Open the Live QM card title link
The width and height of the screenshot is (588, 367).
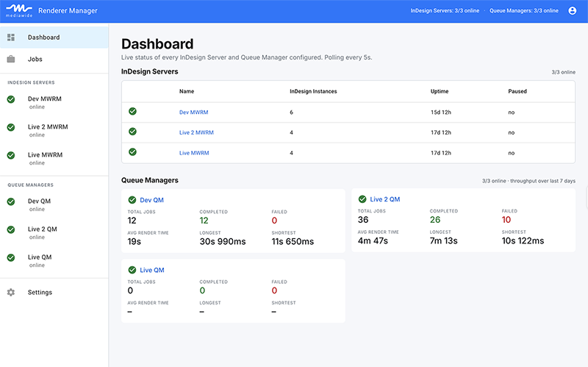pos(152,270)
